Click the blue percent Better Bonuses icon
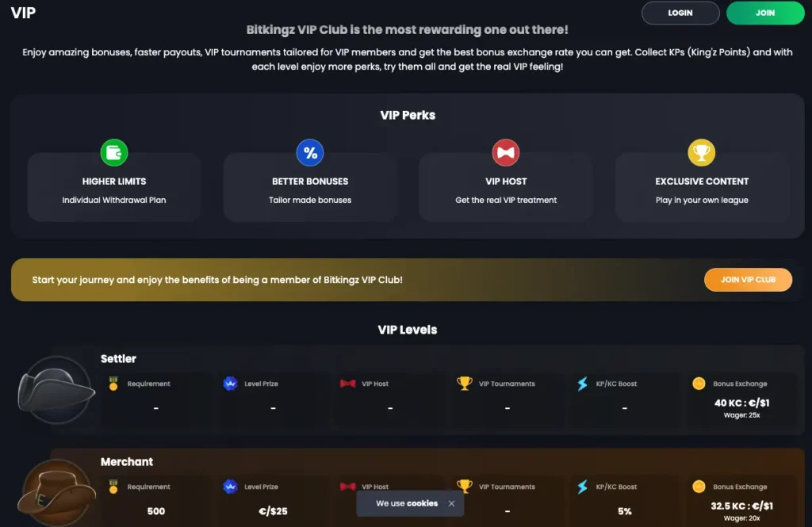812x527 pixels. [310, 153]
